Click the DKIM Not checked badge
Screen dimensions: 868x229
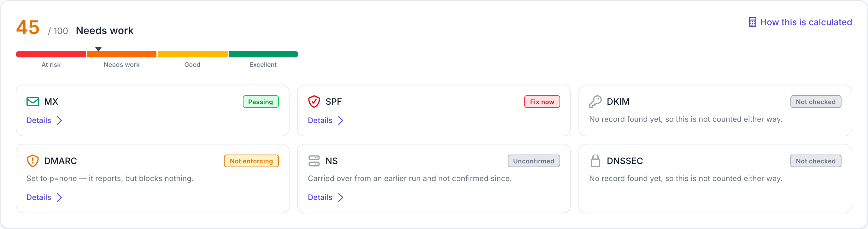(815, 102)
